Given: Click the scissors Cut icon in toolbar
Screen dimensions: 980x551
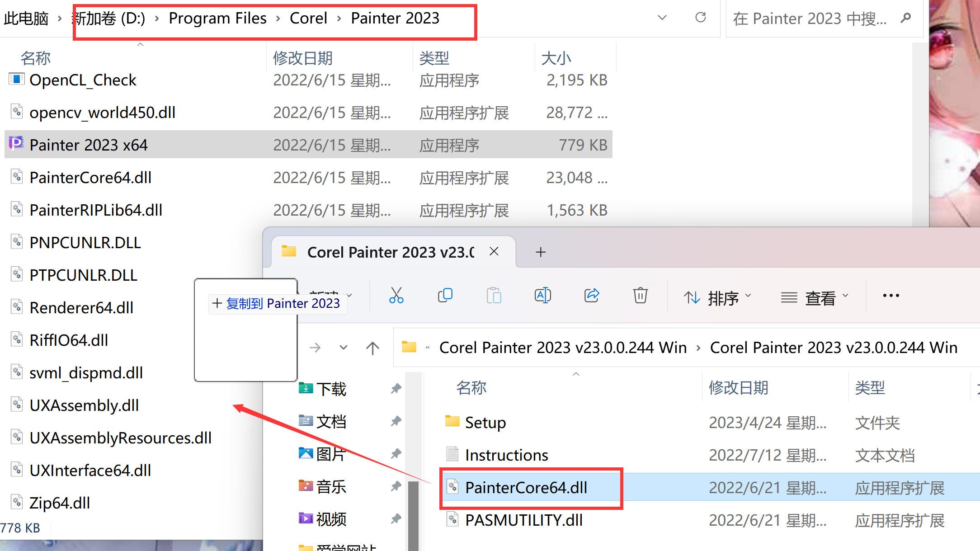Looking at the screenshot, I should (396, 296).
